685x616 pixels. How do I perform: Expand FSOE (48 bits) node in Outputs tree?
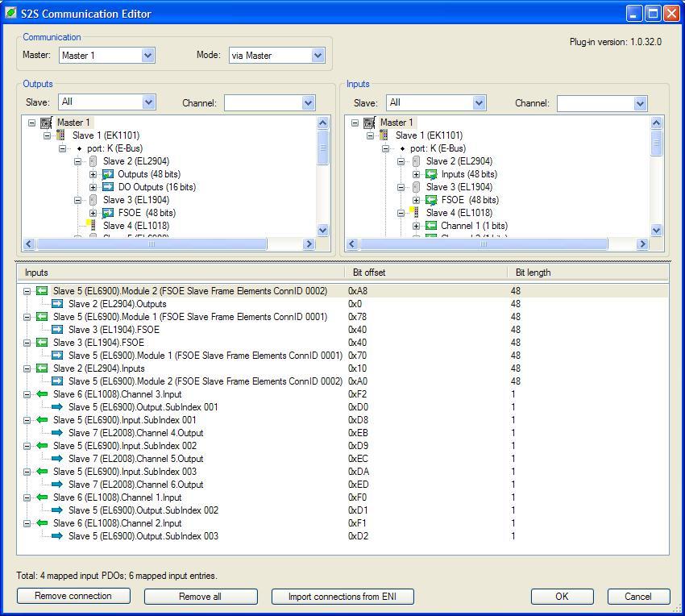[93, 213]
